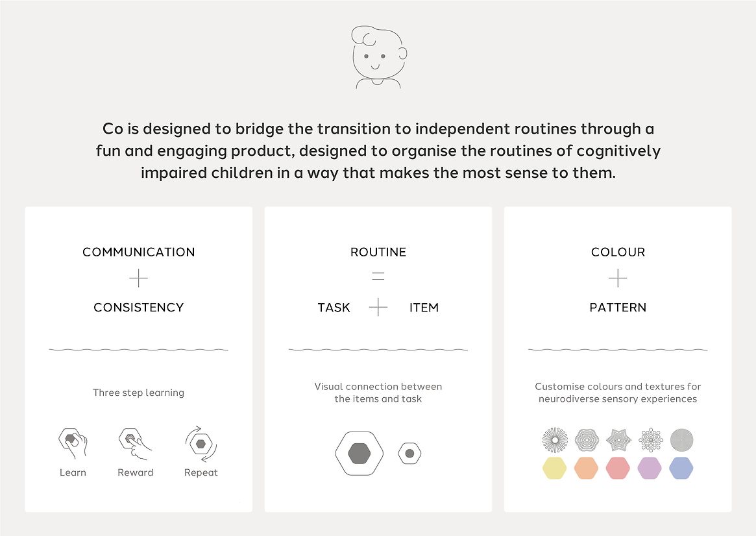The image size is (756, 536).
Task: Select the grey concentric circle pattern
Action: [681, 440]
